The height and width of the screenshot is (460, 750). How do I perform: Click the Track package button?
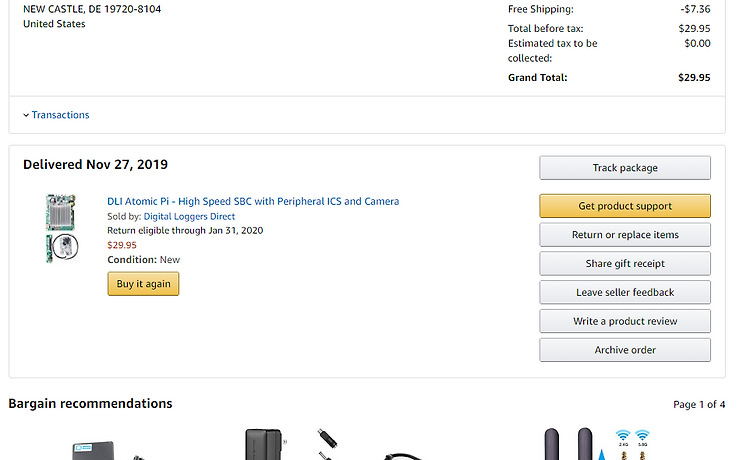(625, 168)
